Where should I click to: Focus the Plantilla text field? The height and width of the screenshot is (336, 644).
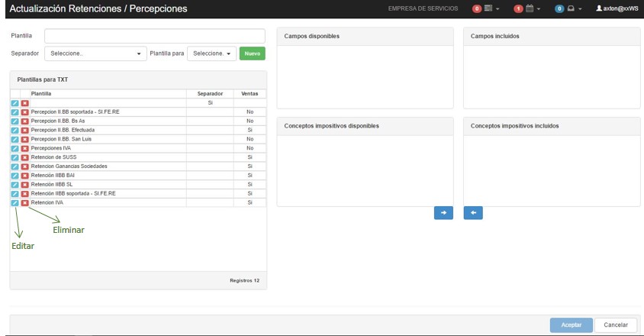(153, 36)
